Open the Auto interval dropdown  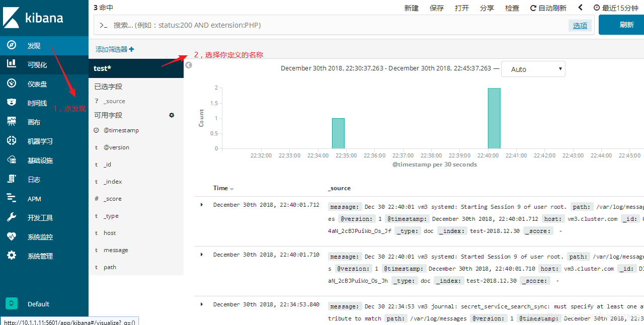click(x=533, y=69)
